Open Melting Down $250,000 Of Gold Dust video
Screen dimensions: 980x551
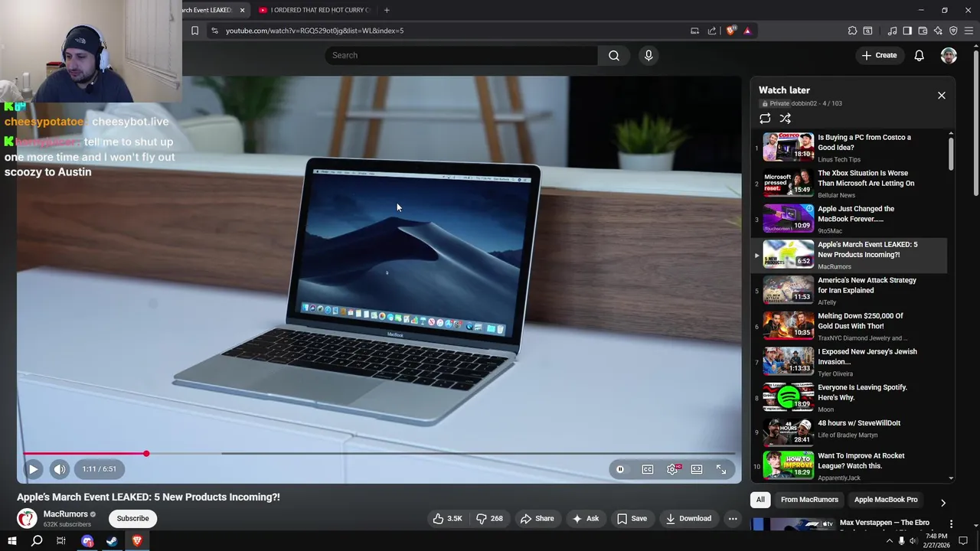(x=850, y=326)
